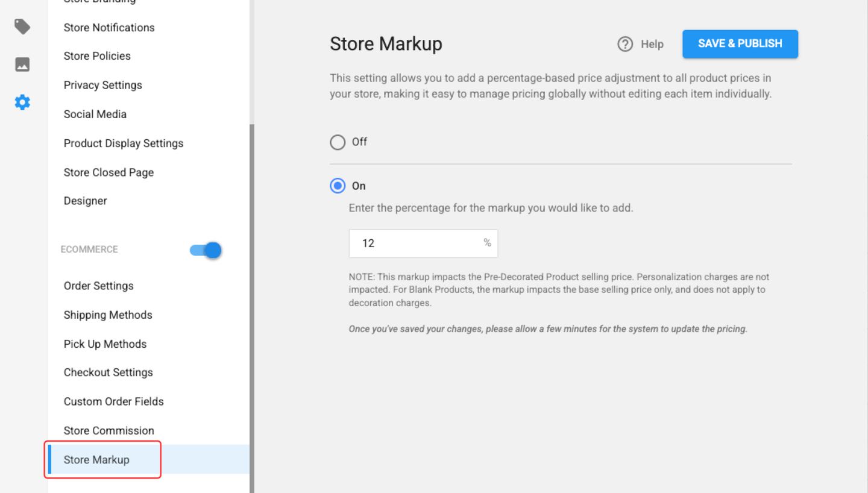This screenshot has height=493, width=868.
Task: Select the Off radio button
Action: (338, 142)
